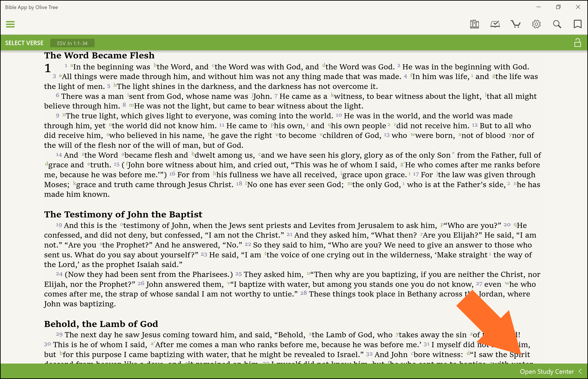
Task: Open the reading plans icon
Action: (x=495, y=24)
